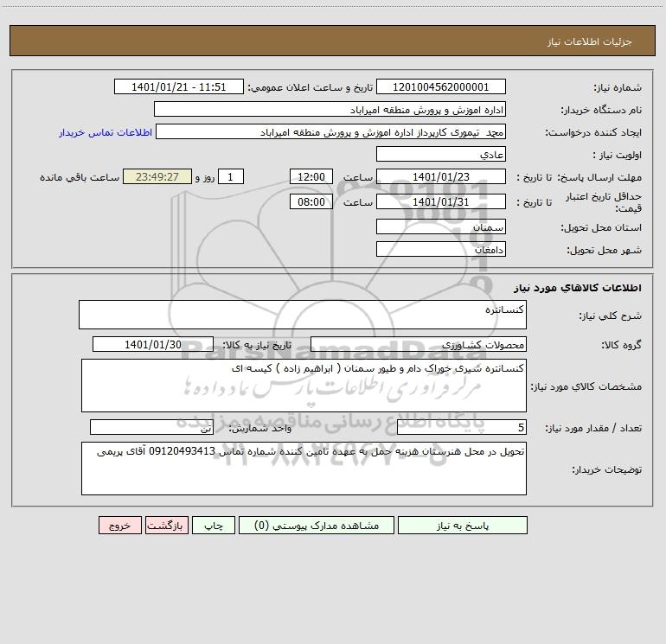The width and height of the screenshot is (666, 644).
Task: Click the توضیحات خریدار text area
Action: tap(304, 469)
